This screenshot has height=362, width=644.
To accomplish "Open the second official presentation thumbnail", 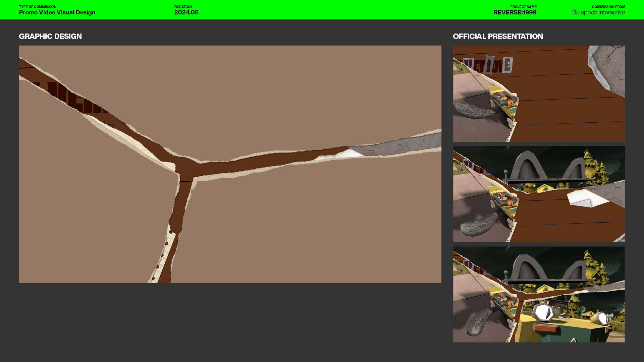I will (x=539, y=194).
